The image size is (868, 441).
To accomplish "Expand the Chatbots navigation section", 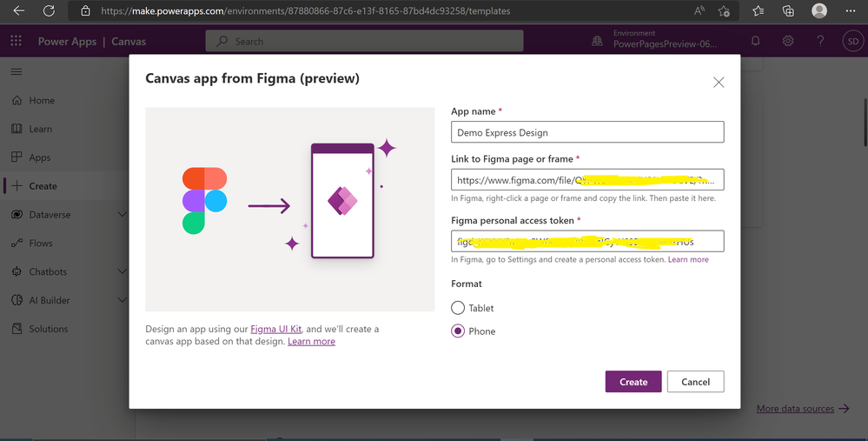I will [123, 271].
